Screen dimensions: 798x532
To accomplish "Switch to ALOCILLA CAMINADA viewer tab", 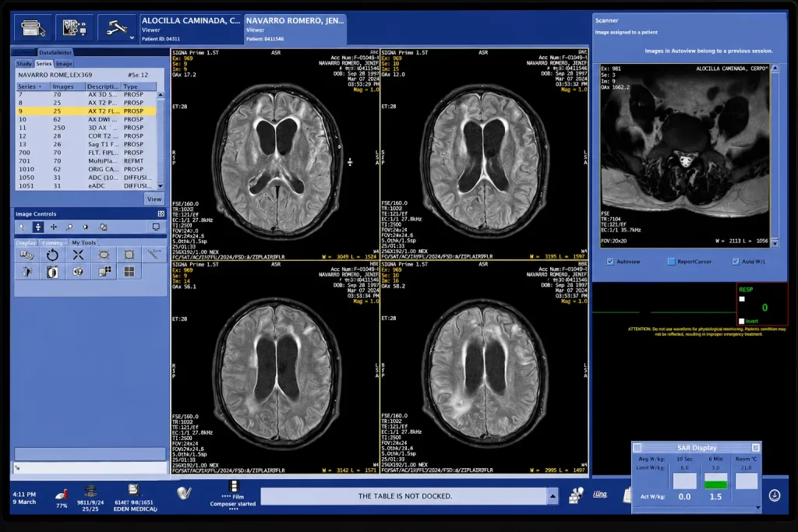I will click(191, 29).
